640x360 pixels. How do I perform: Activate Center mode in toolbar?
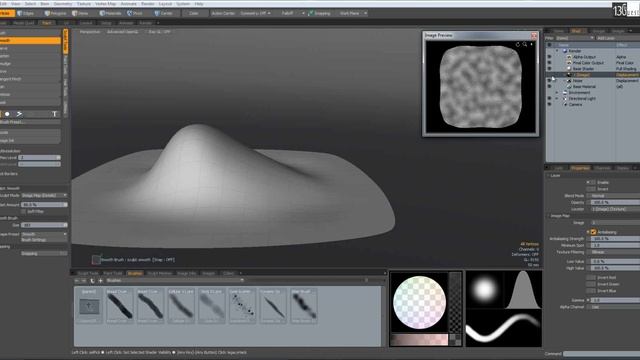pyautogui.click(x=164, y=13)
